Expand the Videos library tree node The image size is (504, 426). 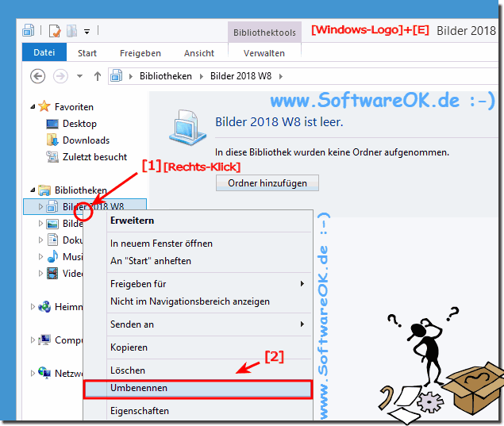click(40, 274)
